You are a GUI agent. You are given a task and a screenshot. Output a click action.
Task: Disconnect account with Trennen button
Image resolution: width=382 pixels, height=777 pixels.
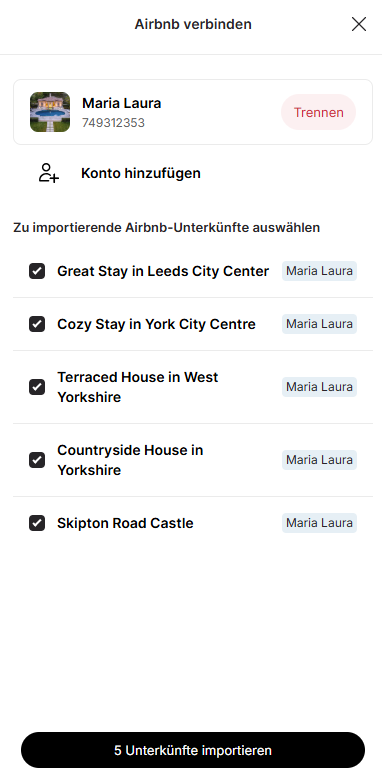pyautogui.click(x=319, y=112)
